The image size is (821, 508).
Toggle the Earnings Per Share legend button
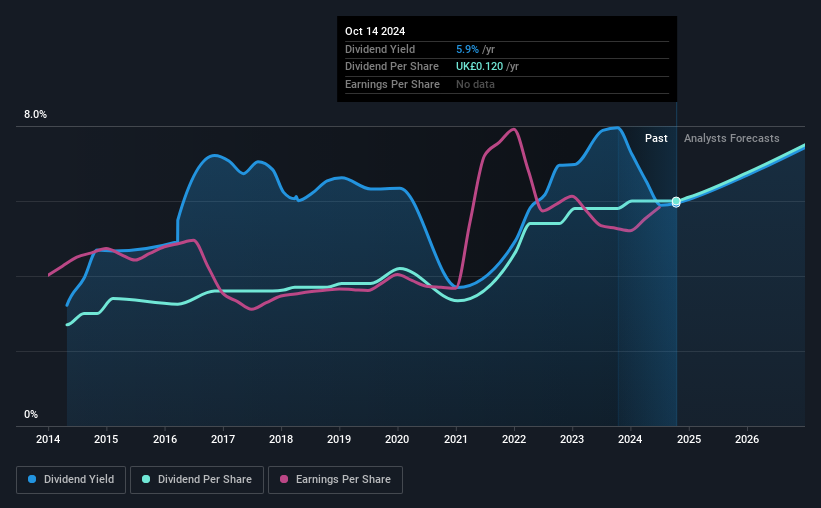pyautogui.click(x=335, y=480)
